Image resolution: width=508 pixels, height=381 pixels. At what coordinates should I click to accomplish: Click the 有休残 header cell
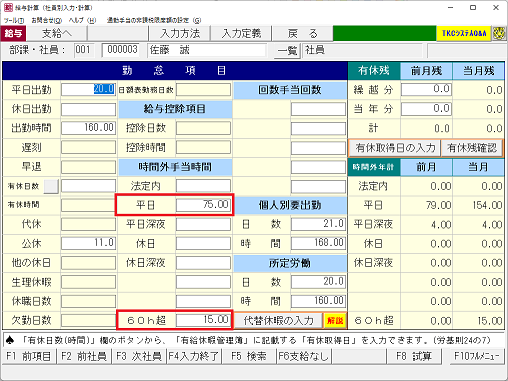(x=374, y=71)
